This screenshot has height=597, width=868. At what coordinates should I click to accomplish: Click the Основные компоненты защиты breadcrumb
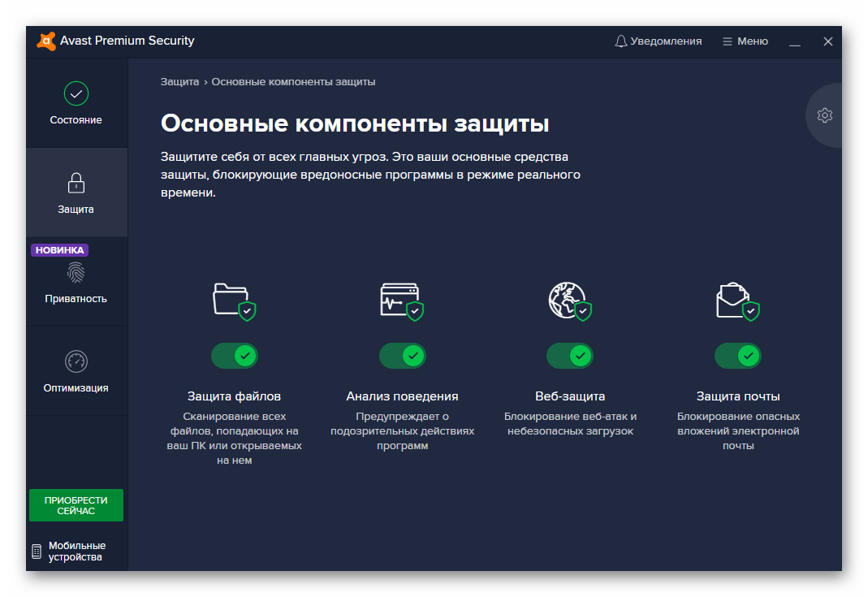(293, 82)
